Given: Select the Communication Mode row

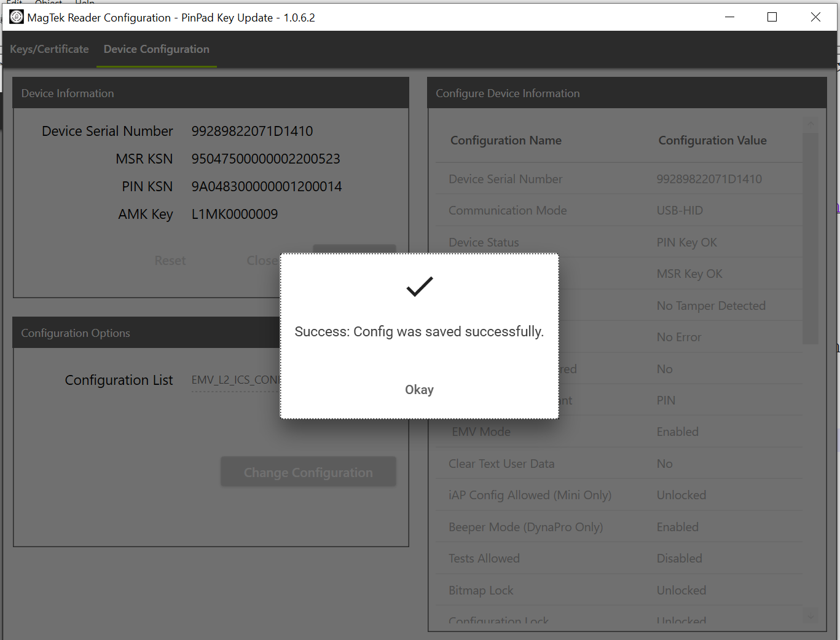Looking at the screenshot, I should 618,210.
